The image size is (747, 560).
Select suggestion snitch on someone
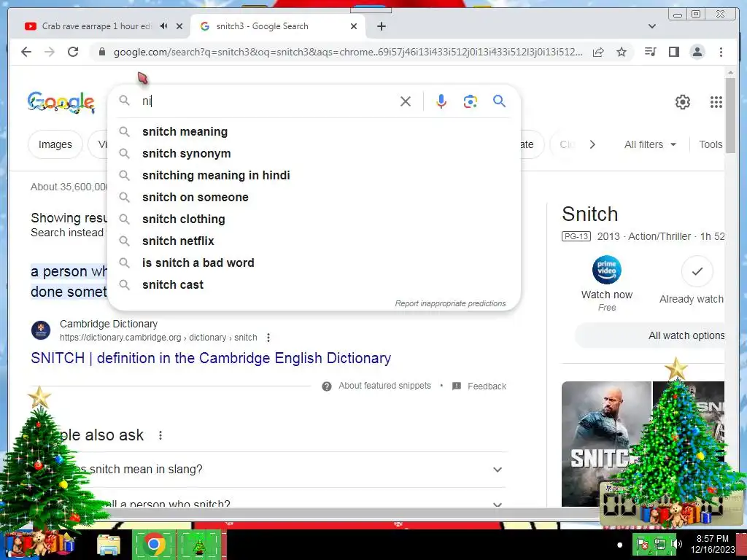314,197
